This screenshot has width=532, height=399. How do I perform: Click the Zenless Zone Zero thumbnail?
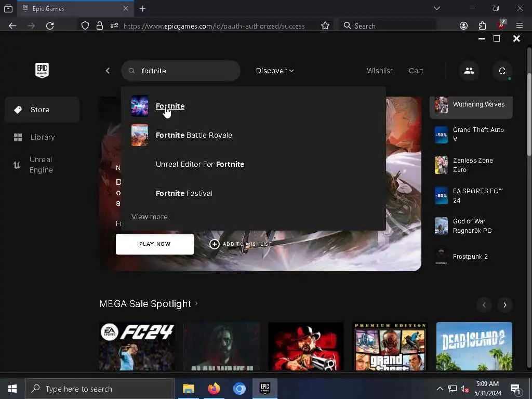tap(441, 165)
